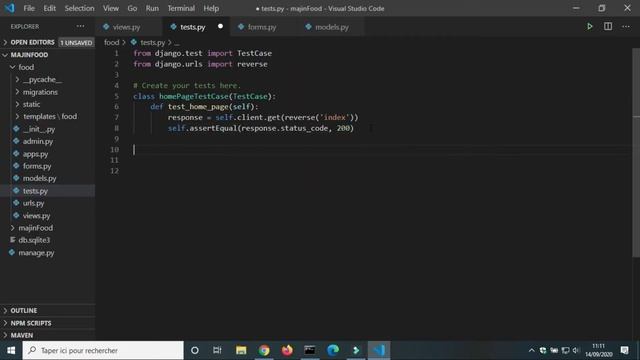Open Explorer views and more actions ellipsis
Image resolution: width=640 pixels, height=360 pixels.
coord(80,26)
